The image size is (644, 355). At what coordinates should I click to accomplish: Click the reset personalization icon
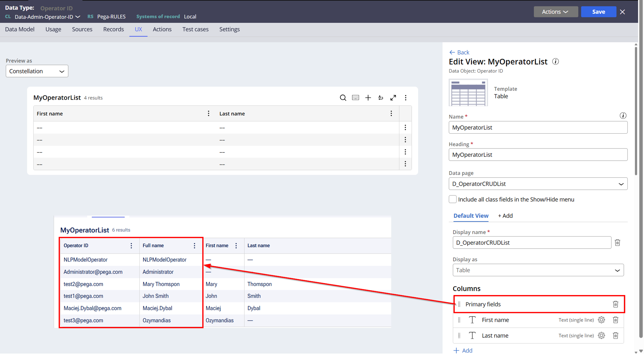[381, 98]
